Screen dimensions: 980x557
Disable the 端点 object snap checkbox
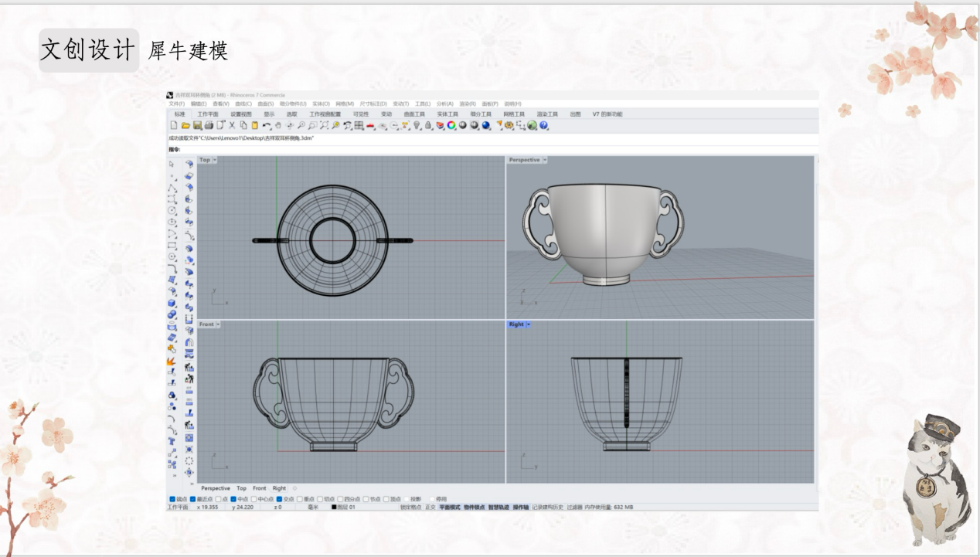pyautogui.click(x=172, y=499)
